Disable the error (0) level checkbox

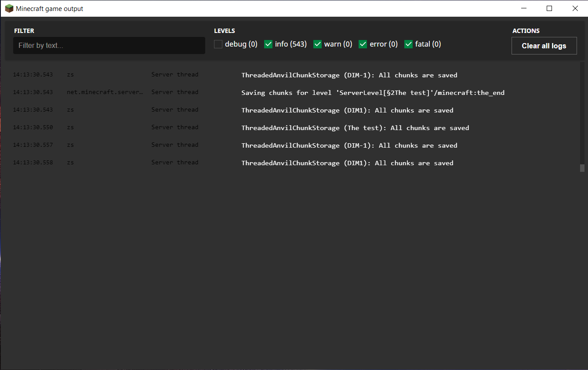click(x=363, y=44)
